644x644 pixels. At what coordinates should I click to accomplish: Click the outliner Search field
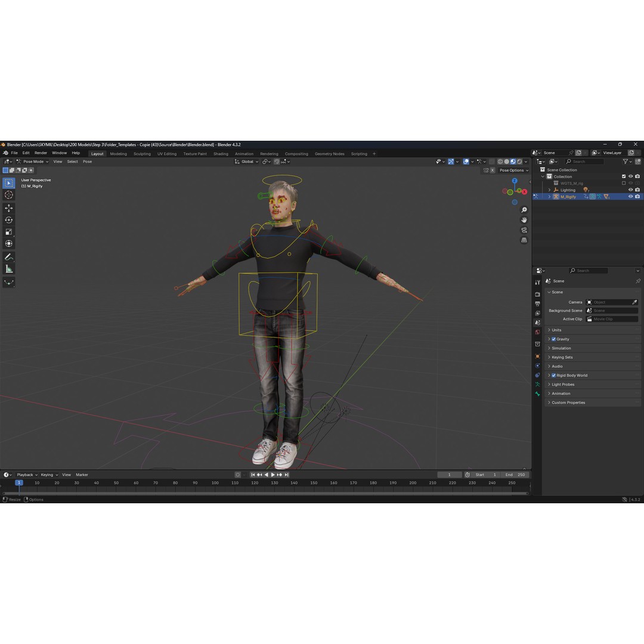pos(584,162)
